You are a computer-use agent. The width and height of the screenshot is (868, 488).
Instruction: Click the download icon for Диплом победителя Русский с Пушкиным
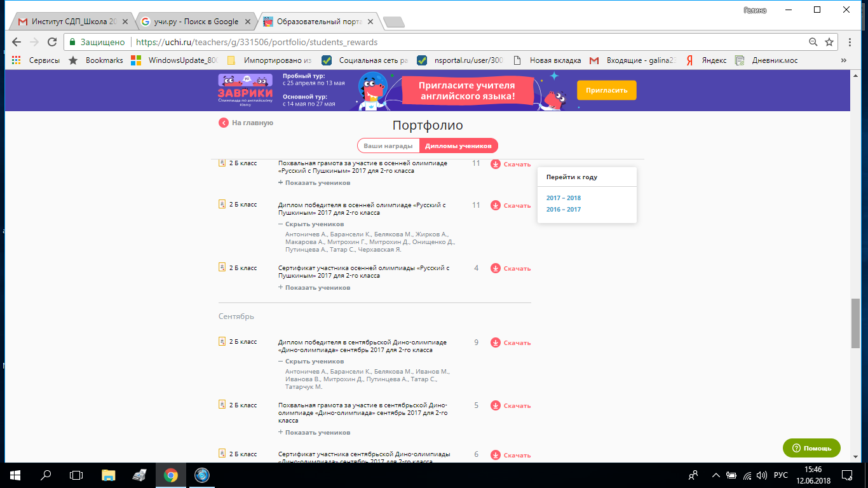496,205
